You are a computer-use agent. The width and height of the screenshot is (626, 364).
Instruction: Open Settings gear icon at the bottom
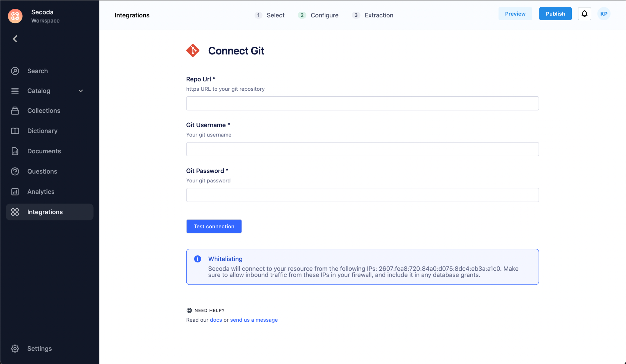click(x=15, y=349)
